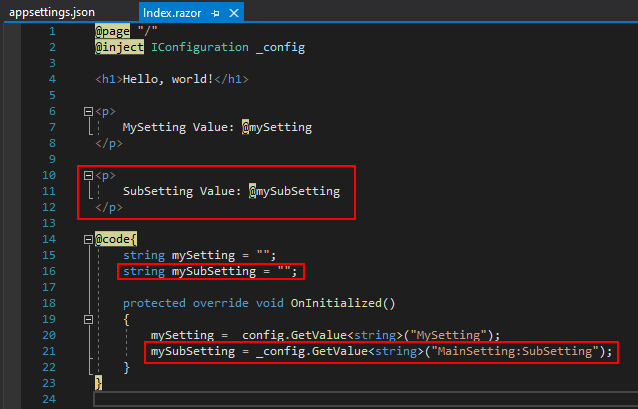The height and width of the screenshot is (409, 638).
Task: Click line number 21 in the gutter
Action: pos(49,351)
